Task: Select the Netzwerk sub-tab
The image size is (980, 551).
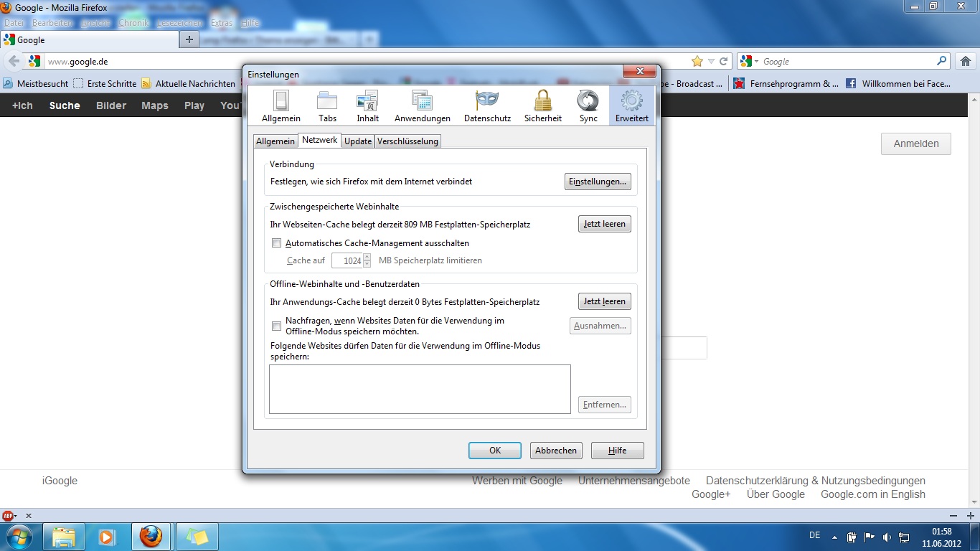Action: coord(320,140)
